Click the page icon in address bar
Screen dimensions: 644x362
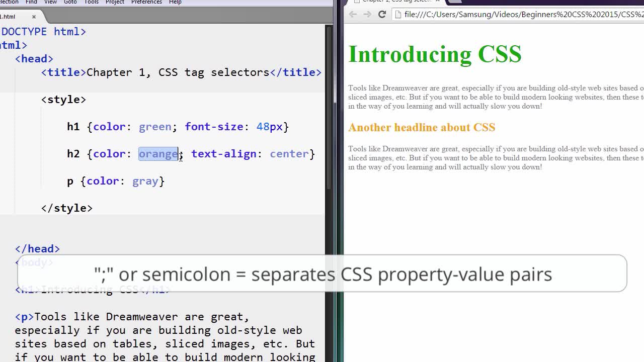coord(398,15)
